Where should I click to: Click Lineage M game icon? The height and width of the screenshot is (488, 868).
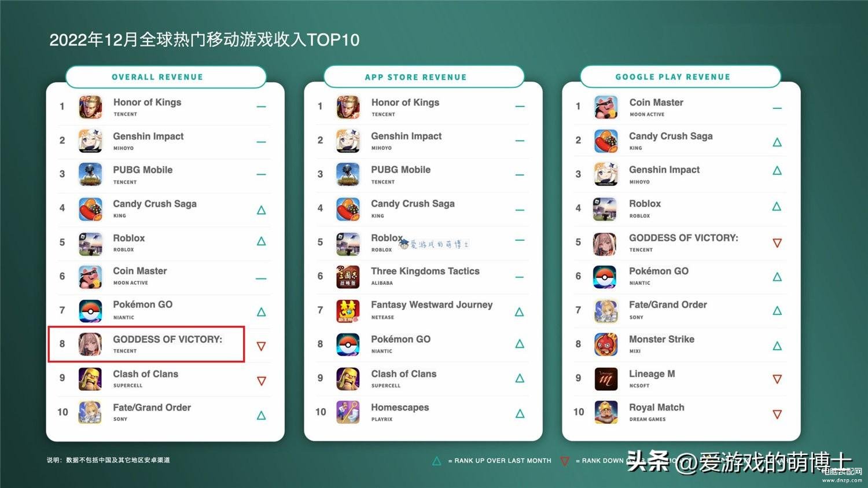tap(606, 379)
